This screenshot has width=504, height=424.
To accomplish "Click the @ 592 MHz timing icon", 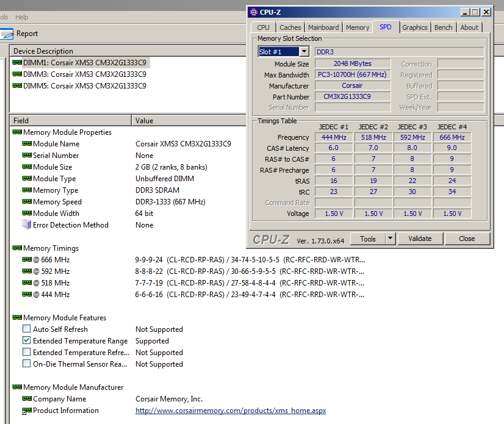I will pyautogui.click(x=27, y=271).
